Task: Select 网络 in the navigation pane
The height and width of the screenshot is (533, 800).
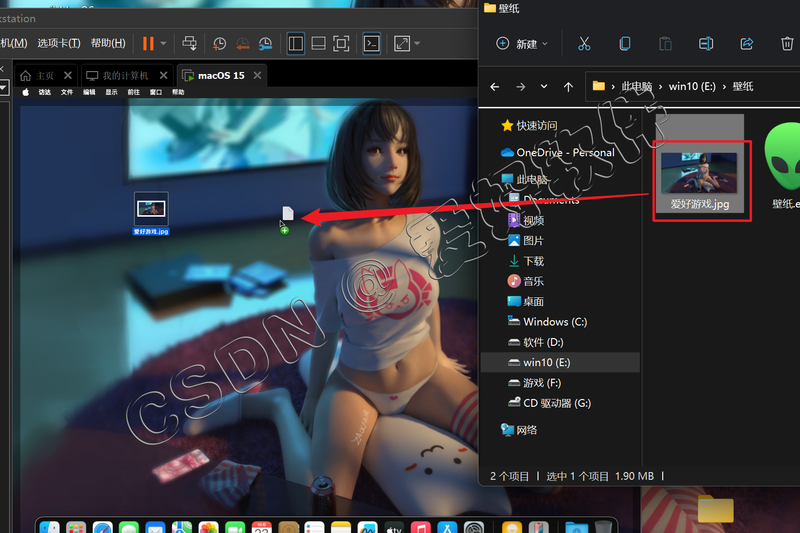Action: [x=519, y=430]
